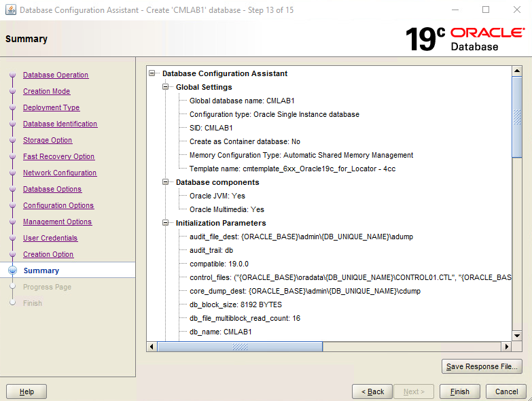Click the vertical scrollbar down arrow
This screenshot has width=532, height=401.
[x=517, y=336]
